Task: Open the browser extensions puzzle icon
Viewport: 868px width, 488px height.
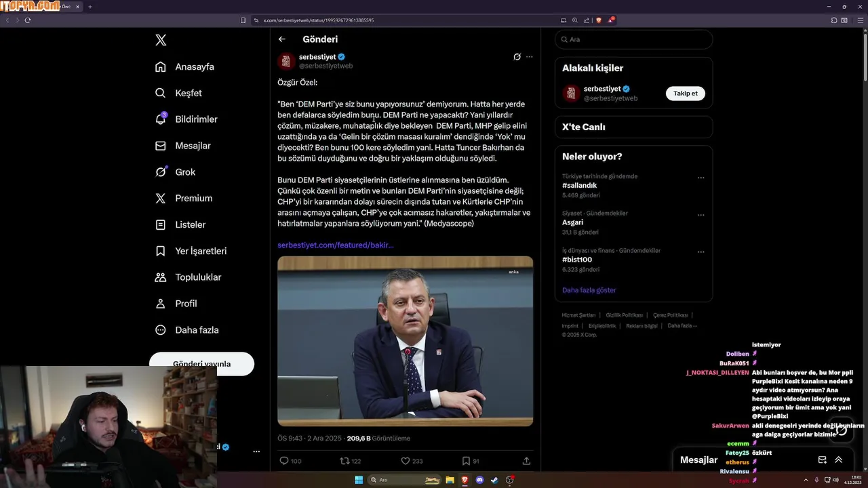Action: pyautogui.click(x=834, y=20)
